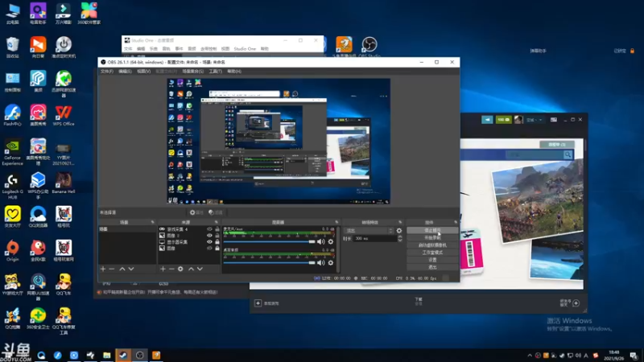
Task: Move scene down in Scenes panel
Action: coord(131,269)
